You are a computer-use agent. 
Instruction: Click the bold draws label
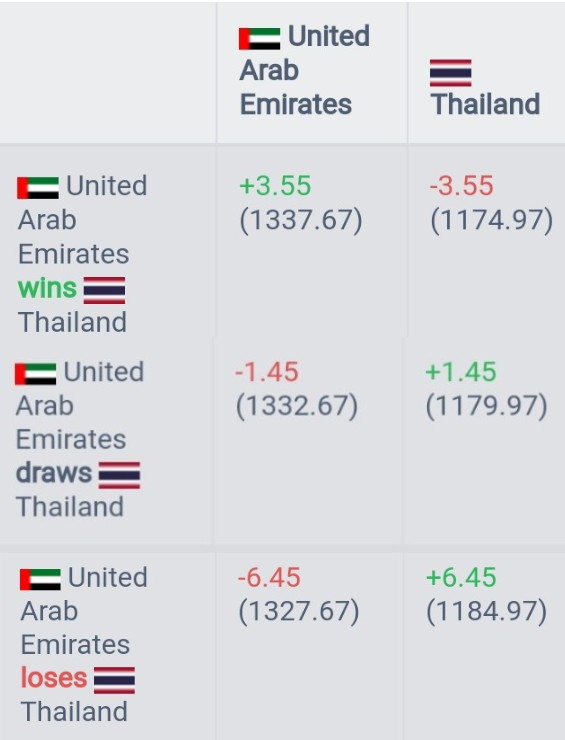[x=54, y=472]
